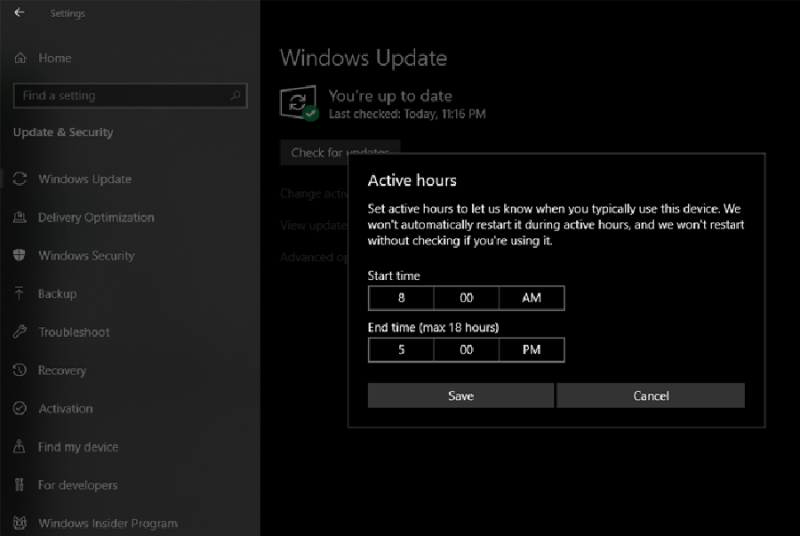800x536 pixels.
Task: Select the Recovery clock icon
Action: click(20, 370)
